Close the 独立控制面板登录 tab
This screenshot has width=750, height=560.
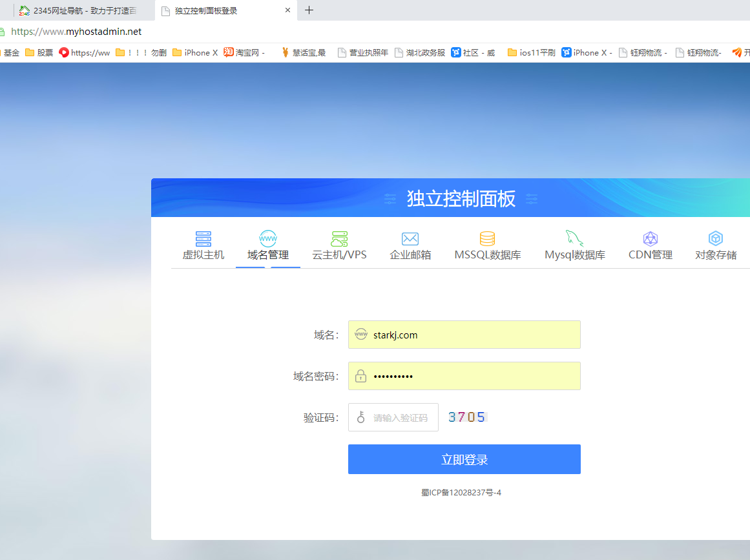288,10
